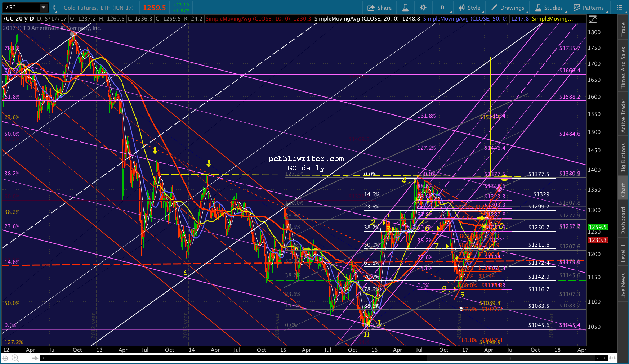The height and width of the screenshot is (364, 629).
Task: Click the $1250.7 price level label
Action: (539, 228)
